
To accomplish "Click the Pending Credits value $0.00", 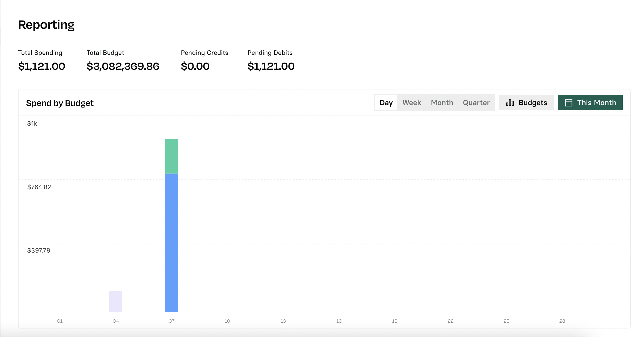I will (x=195, y=66).
